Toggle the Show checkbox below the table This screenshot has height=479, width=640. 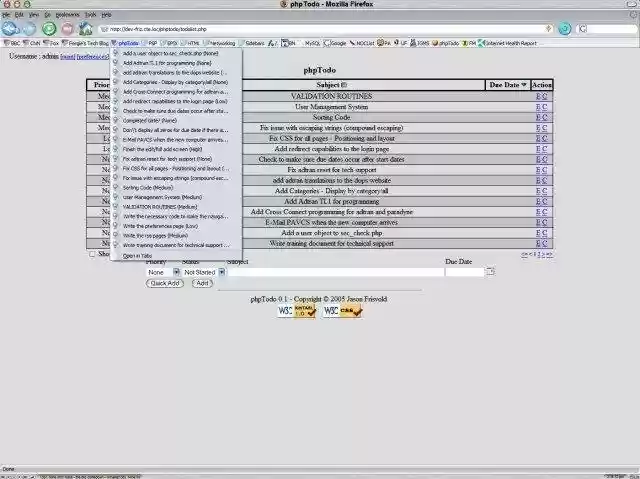(x=92, y=254)
